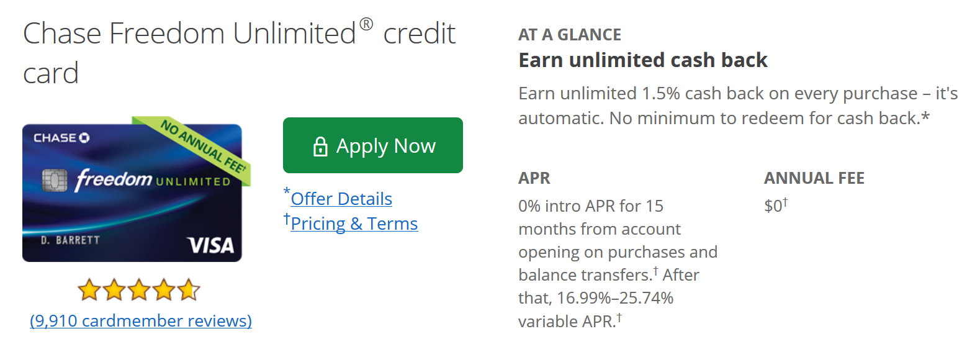The image size is (980, 357).
Task: Click the VISA logo on the card
Action: pos(210,245)
